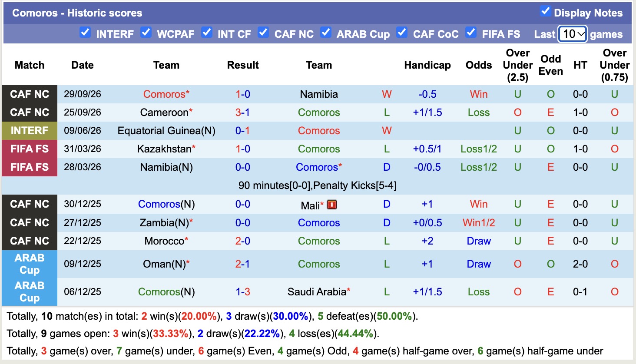Image resolution: width=636 pixels, height=364 pixels.
Task: Select the INTERF competition label cell
Action: [30, 131]
